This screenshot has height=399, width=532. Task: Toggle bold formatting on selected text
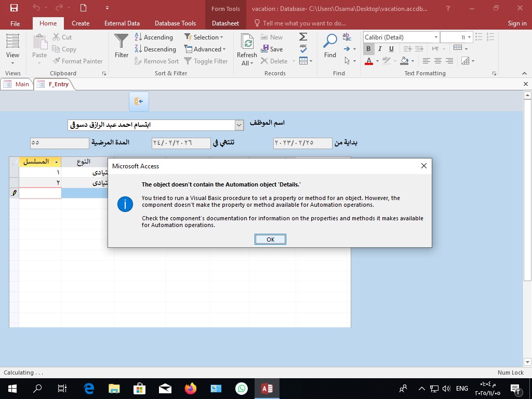368,48
